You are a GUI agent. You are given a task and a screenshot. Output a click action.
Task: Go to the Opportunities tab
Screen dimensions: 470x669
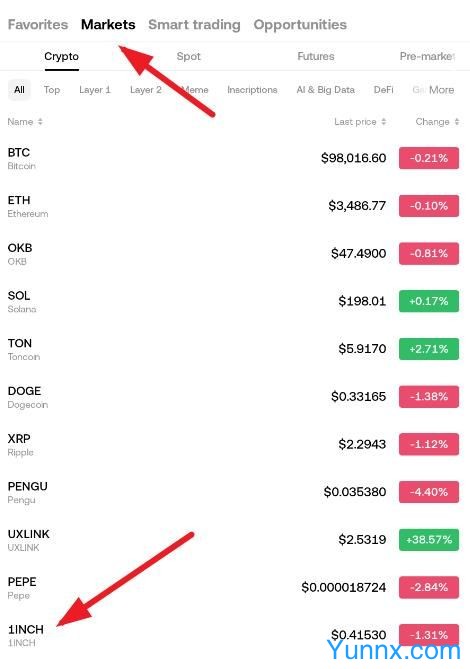[300, 24]
